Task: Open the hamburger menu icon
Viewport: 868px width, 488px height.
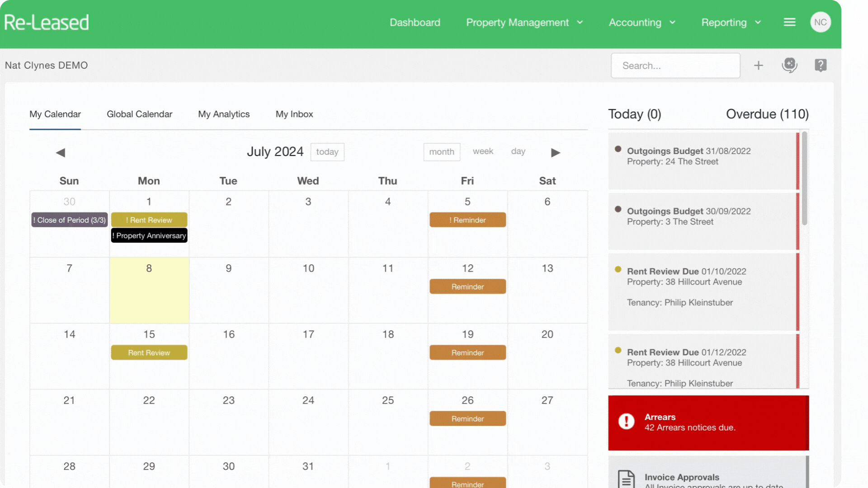Action: pyautogui.click(x=789, y=22)
